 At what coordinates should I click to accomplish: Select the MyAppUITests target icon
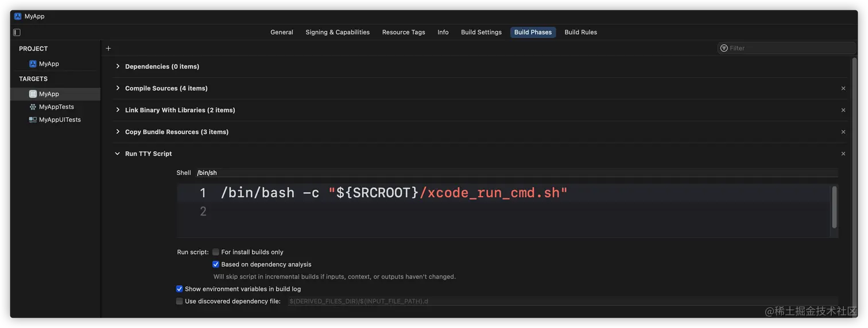[33, 120]
